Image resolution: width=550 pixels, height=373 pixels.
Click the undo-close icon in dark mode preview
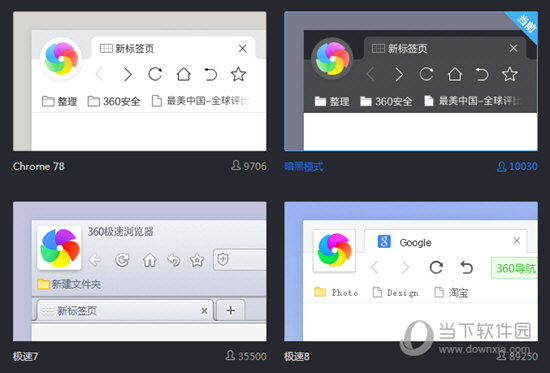click(x=482, y=74)
